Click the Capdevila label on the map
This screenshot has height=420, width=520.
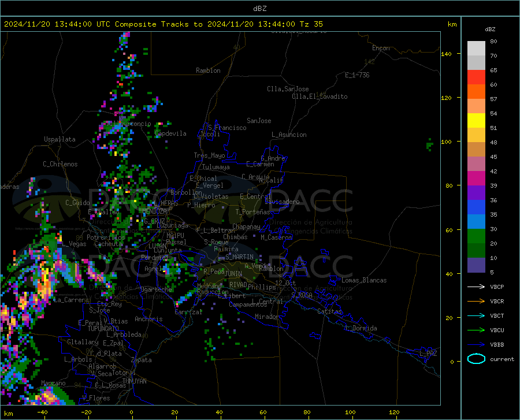[170, 133]
